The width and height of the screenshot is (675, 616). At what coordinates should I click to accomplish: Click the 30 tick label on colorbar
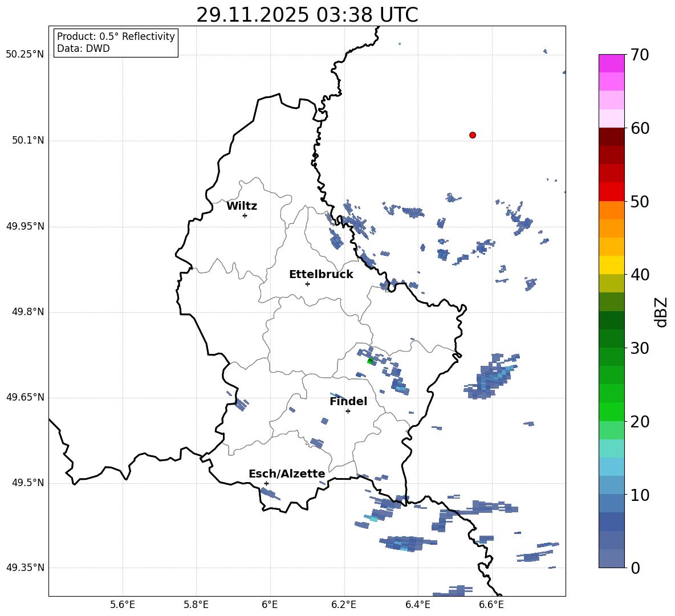coord(639,348)
